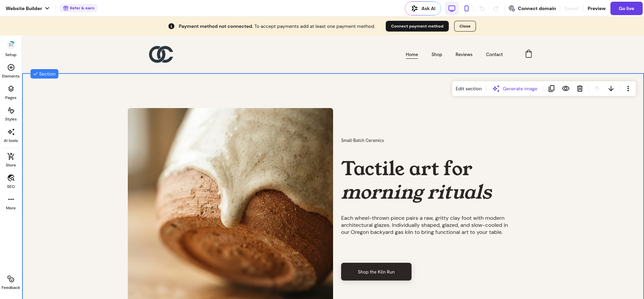This screenshot has height=299, width=644.
Task: Move the section up
Action: (597, 89)
